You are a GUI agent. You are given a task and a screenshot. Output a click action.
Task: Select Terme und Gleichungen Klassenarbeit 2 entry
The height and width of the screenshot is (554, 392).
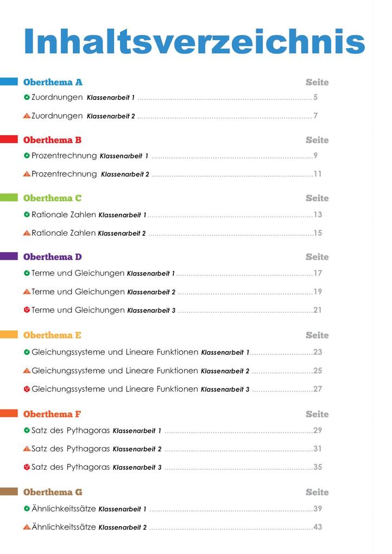(x=173, y=292)
